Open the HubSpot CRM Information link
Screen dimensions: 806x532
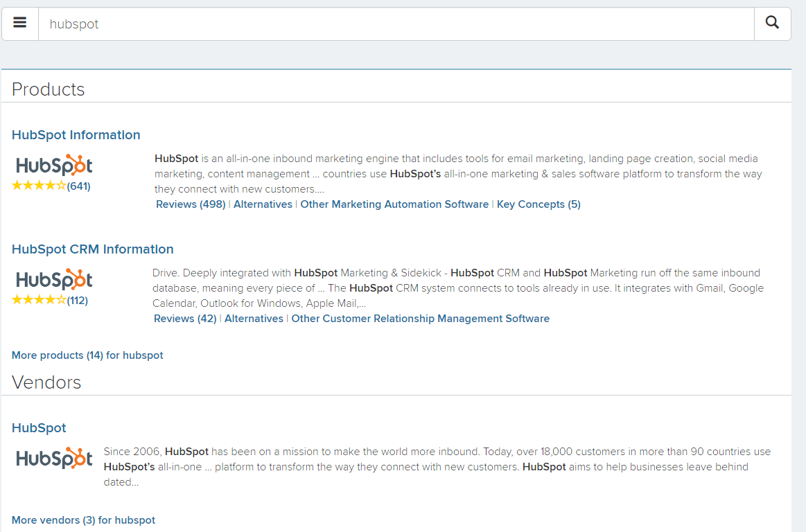click(x=93, y=249)
